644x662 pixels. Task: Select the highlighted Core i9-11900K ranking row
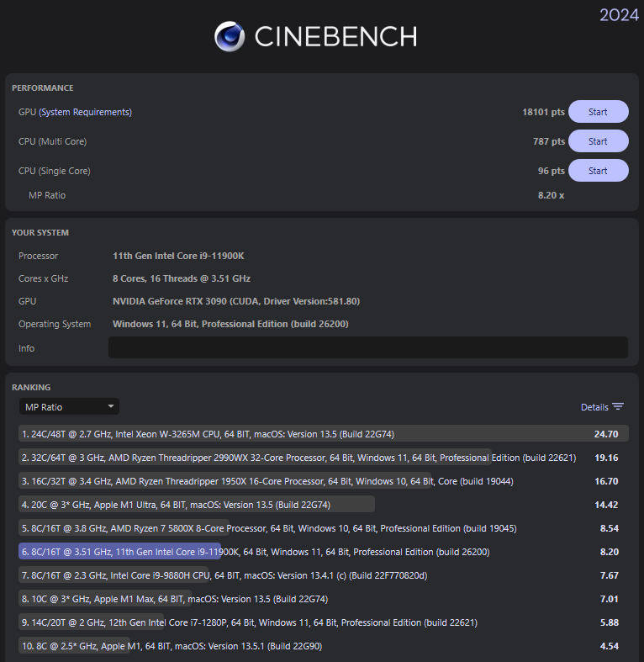point(324,551)
